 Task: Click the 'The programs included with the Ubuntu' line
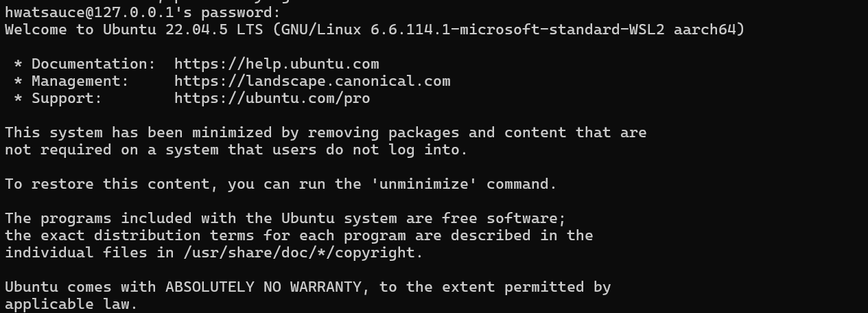[285, 218]
